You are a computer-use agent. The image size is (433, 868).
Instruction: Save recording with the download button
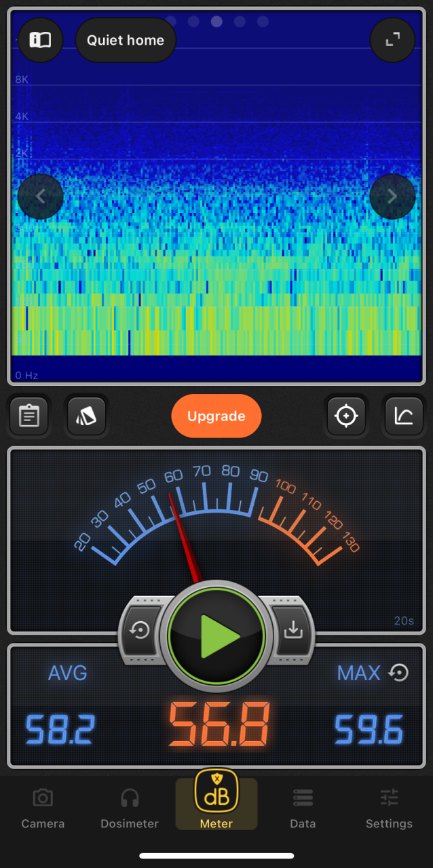pyautogui.click(x=293, y=631)
